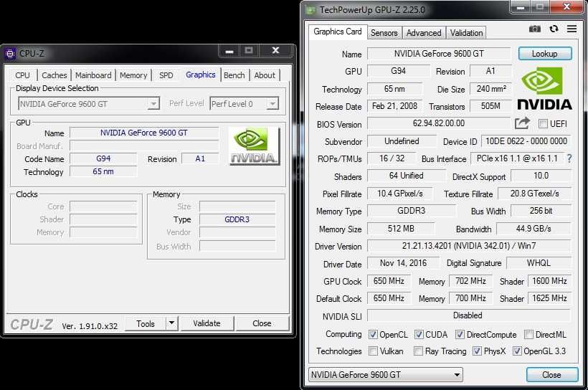Click the NVIDIA SLI Disabled field

[469, 315]
